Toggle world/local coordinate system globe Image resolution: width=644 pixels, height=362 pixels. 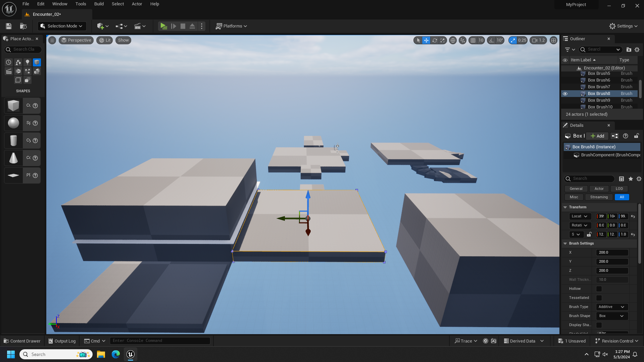pos(453,40)
